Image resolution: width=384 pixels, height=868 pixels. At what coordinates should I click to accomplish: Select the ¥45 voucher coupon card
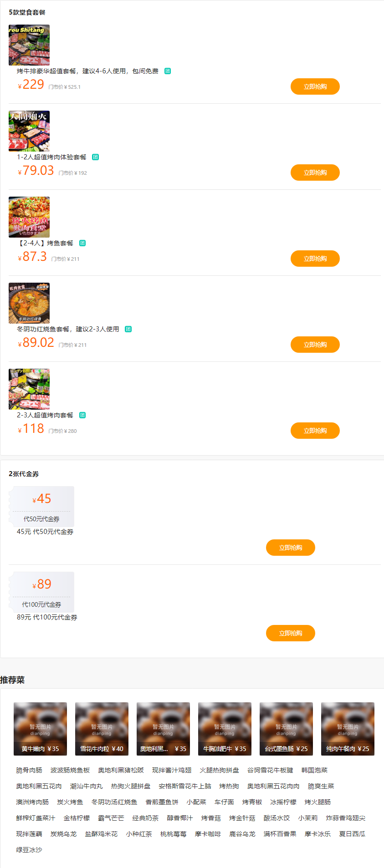[x=41, y=507]
